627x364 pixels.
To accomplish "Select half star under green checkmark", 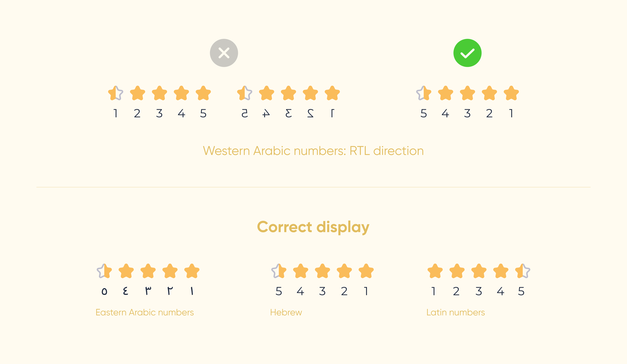I will [424, 93].
